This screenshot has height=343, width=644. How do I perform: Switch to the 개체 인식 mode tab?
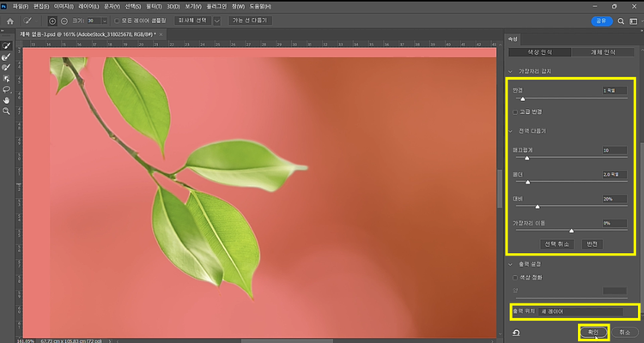pos(603,53)
